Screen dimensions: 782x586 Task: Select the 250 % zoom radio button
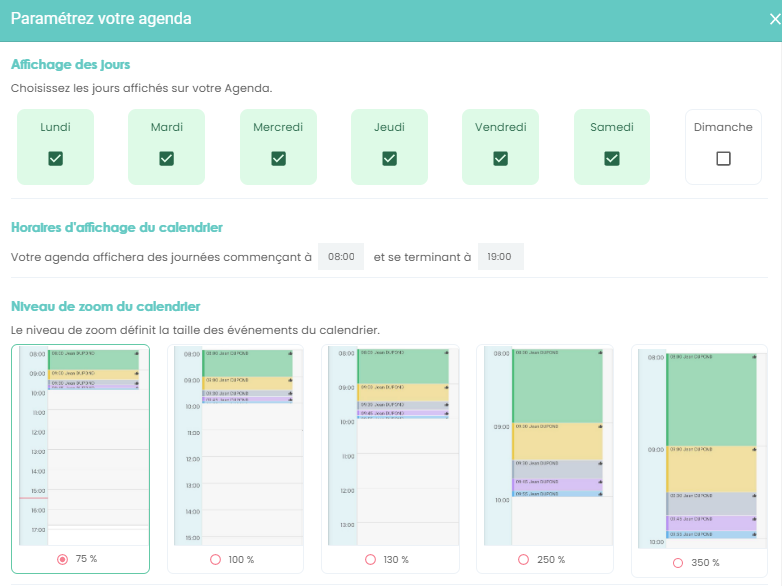coord(525,559)
